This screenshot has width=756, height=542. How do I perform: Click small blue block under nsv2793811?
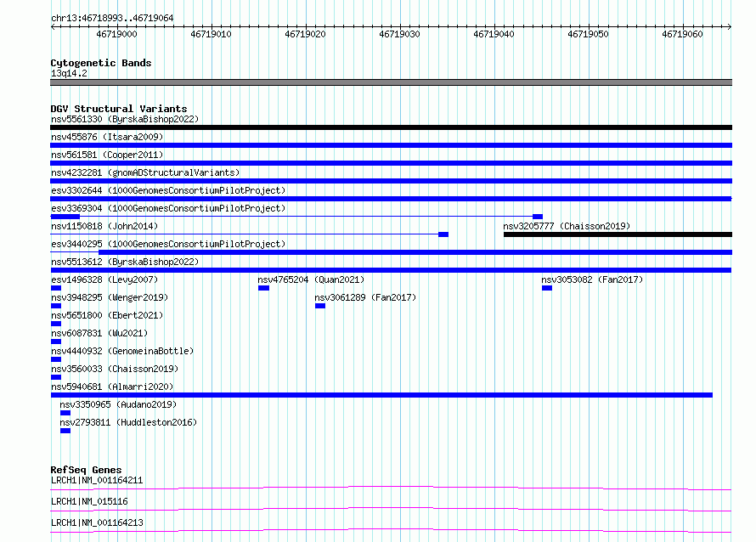coord(65,431)
